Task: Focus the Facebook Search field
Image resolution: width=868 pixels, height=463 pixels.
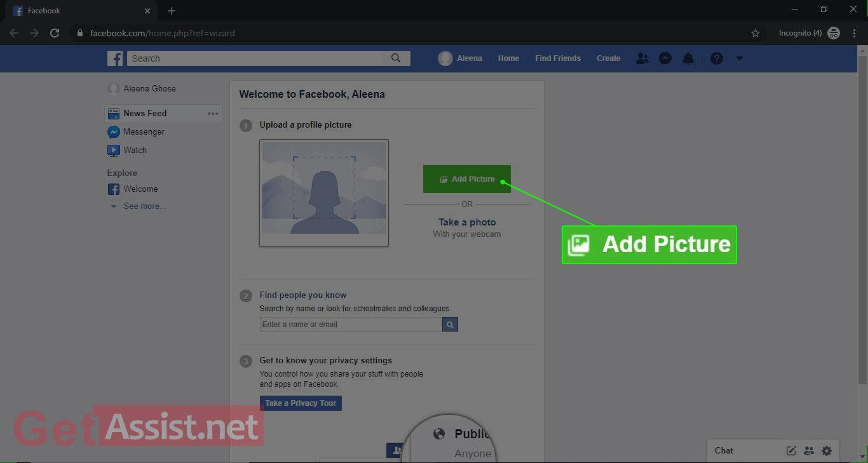Action: click(x=255, y=58)
